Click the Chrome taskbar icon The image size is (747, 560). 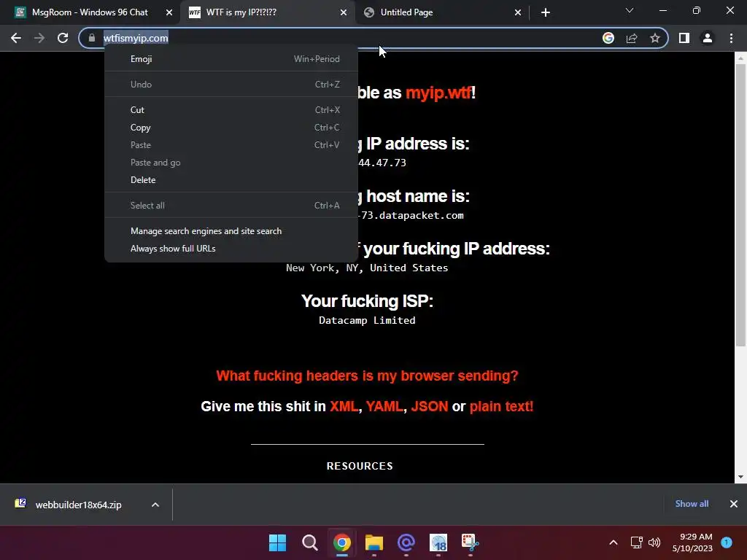[341, 542]
